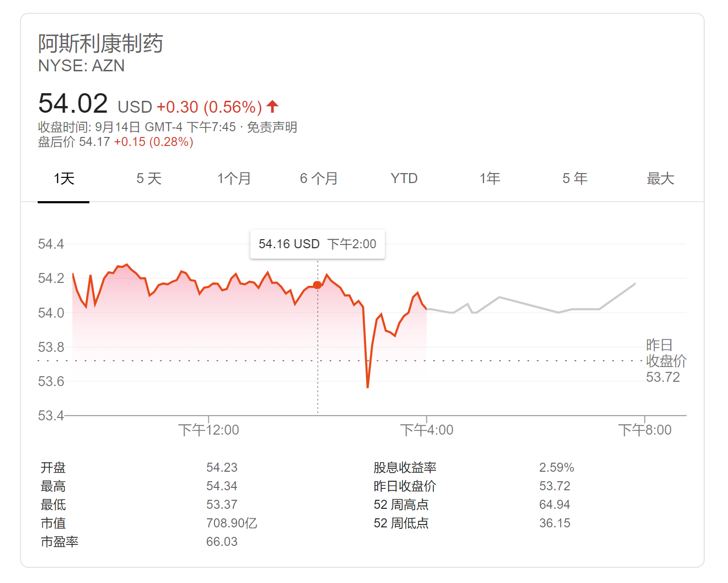
Task: Select the 1天 tab
Action: (x=64, y=179)
